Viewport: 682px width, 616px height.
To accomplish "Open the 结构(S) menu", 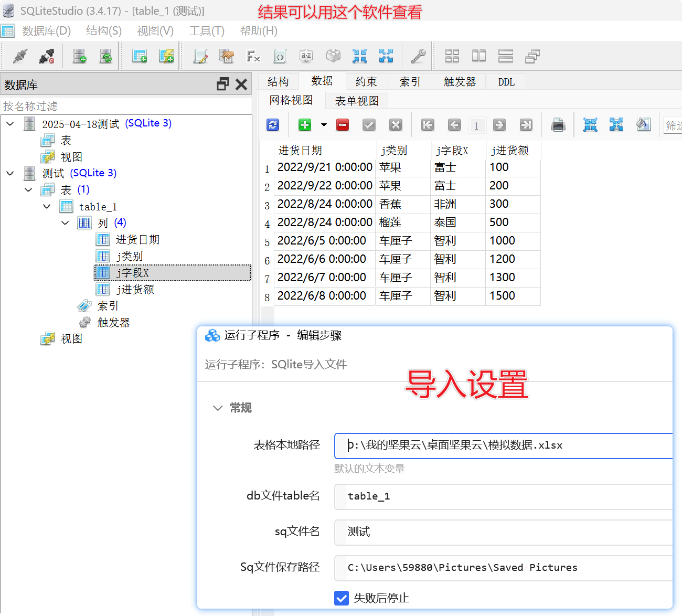I will [104, 31].
